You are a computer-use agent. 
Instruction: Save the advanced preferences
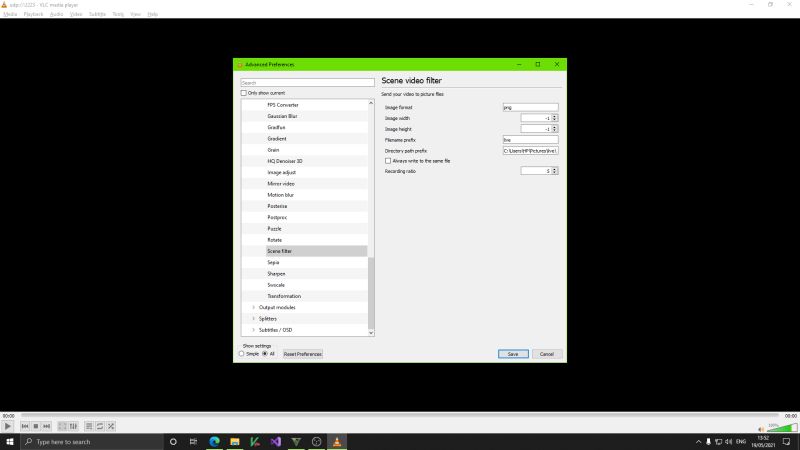point(513,354)
